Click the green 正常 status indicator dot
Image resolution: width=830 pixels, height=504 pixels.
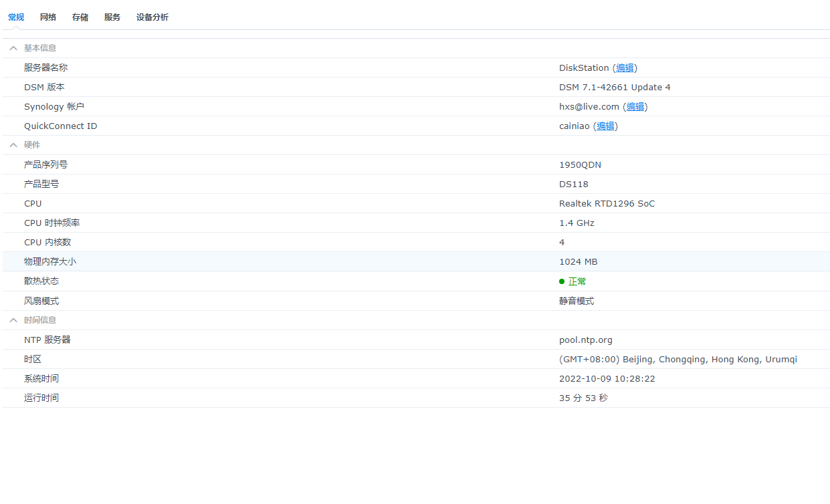(562, 281)
